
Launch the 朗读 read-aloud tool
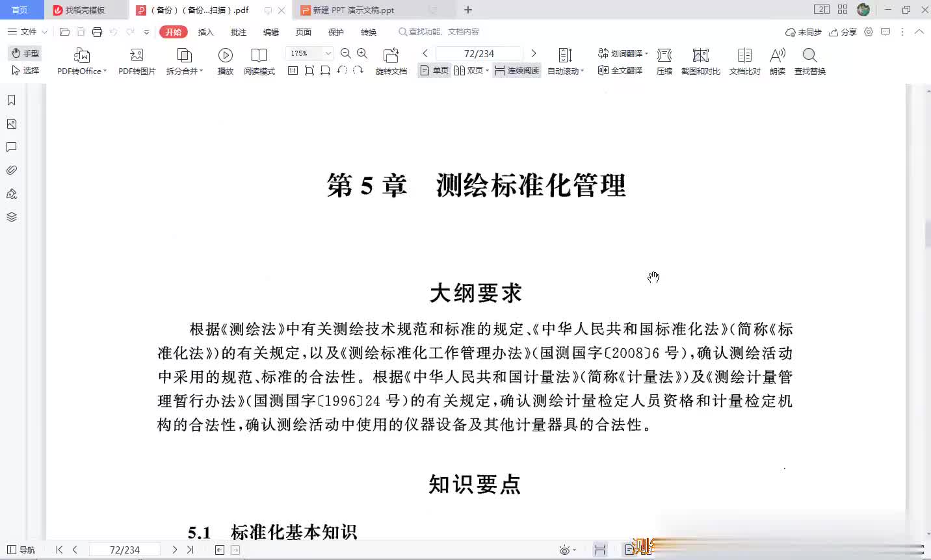click(x=777, y=56)
